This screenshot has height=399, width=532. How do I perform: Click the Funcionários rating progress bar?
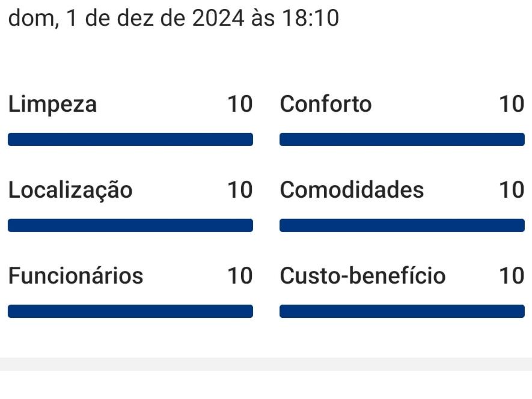[130, 311]
